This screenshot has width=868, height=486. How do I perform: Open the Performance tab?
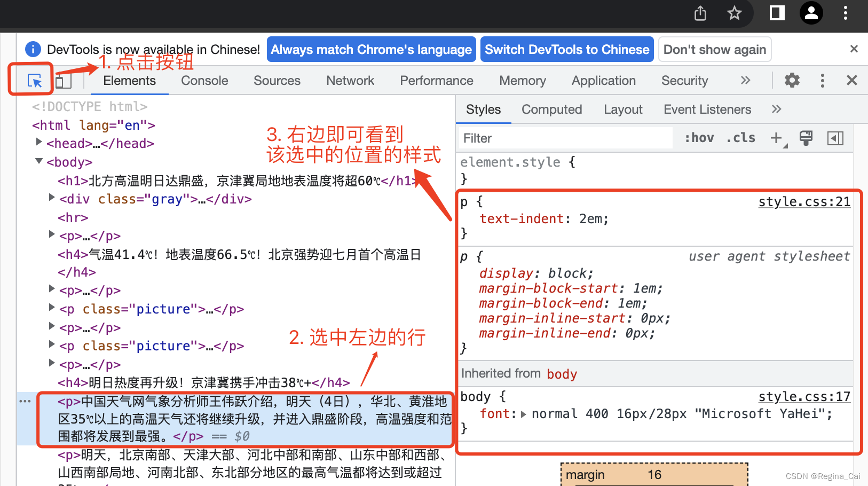[x=437, y=81]
